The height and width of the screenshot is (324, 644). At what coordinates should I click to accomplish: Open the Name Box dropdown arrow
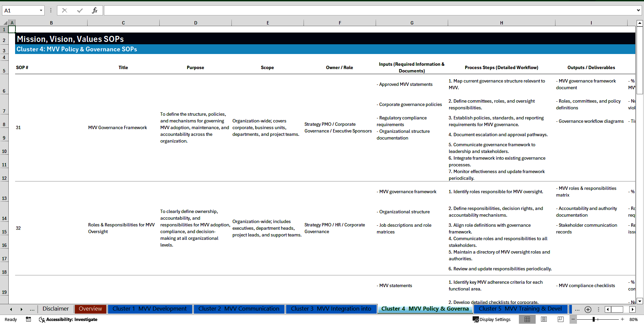tap(42, 10)
